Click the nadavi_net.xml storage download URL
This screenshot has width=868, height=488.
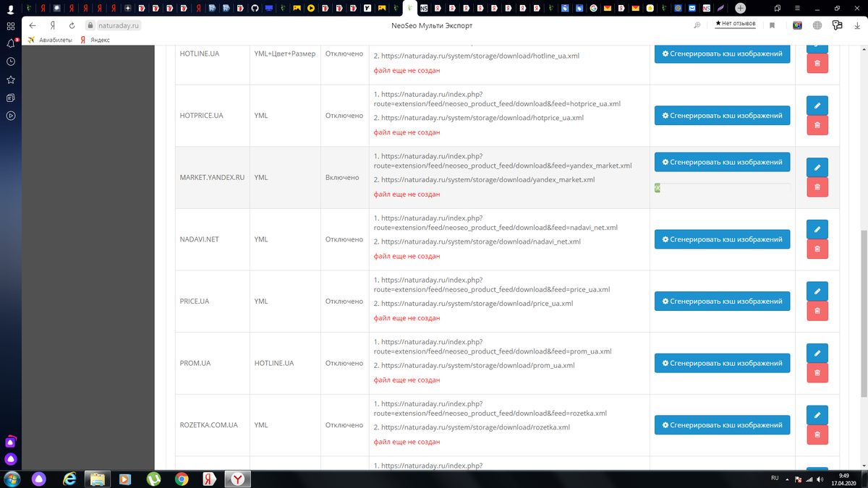pos(481,241)
